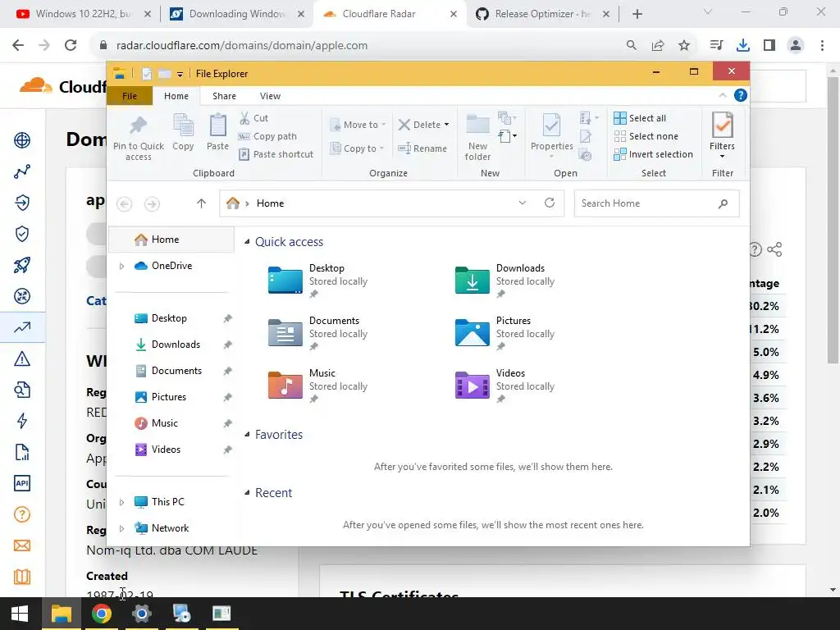
Task: Switch to the Home ribbon tab
Action: [x=176, y=96]
